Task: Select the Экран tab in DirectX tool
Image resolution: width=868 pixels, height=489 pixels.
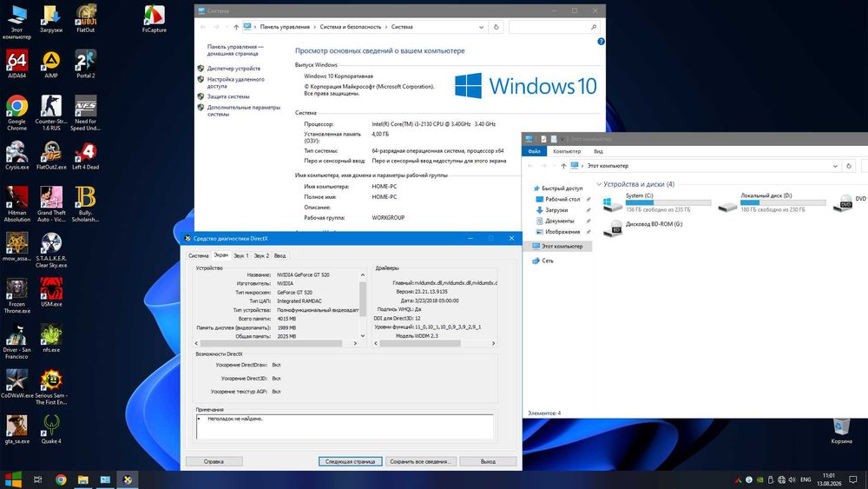Action: click(220, 255)
